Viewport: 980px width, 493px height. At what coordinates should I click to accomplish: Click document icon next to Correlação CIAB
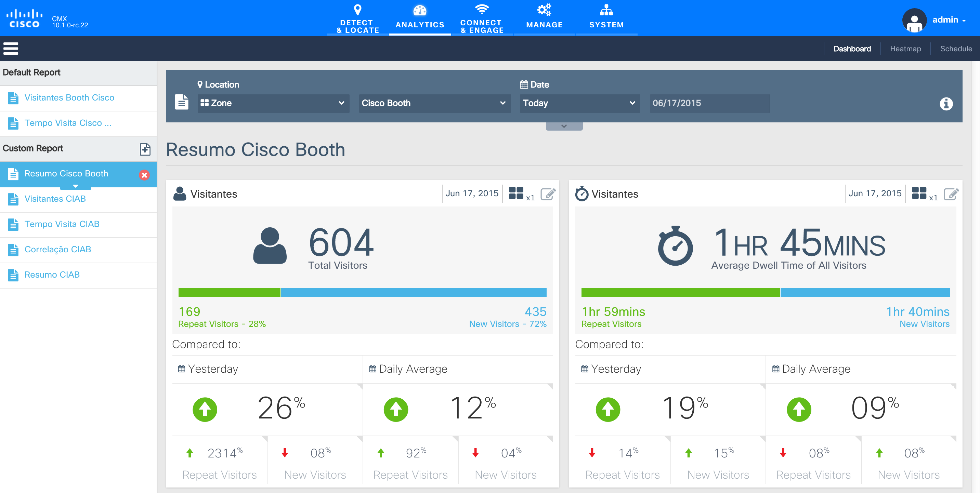[13, 250]
